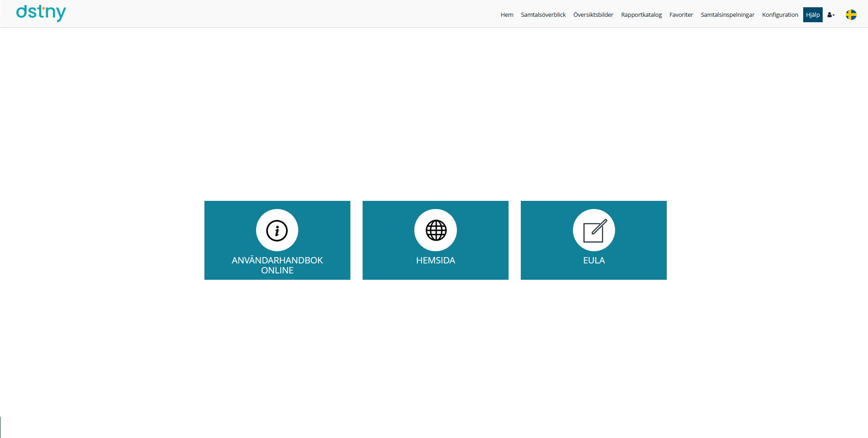The height and width of the screenshot is (438, 868).
Task: Open the Favoriter page
Action: click(681, 15)
